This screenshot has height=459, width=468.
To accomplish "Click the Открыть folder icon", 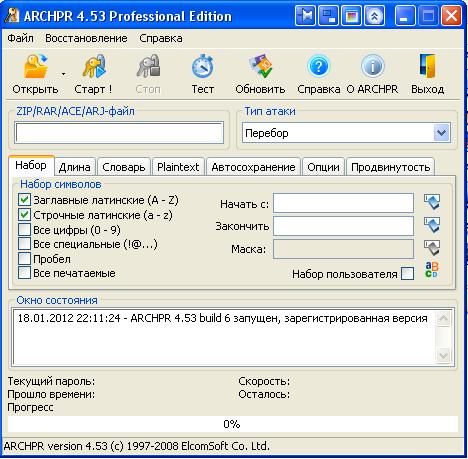I will coord(35,66).
